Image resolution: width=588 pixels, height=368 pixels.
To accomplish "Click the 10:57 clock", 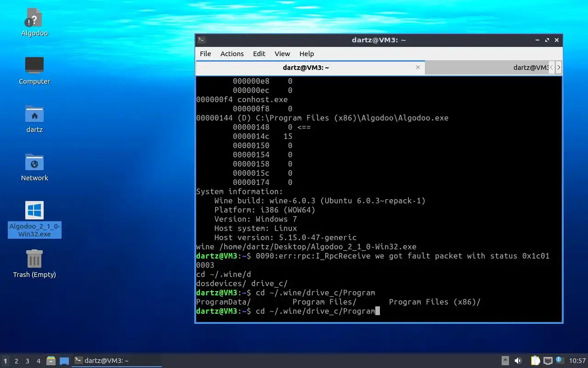I will pos(577,361).
